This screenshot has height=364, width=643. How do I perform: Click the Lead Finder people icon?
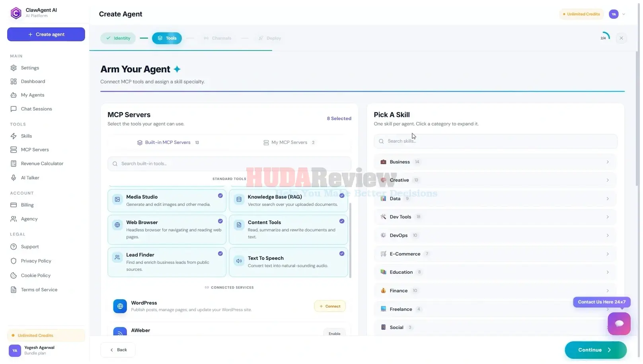[117, 258]
